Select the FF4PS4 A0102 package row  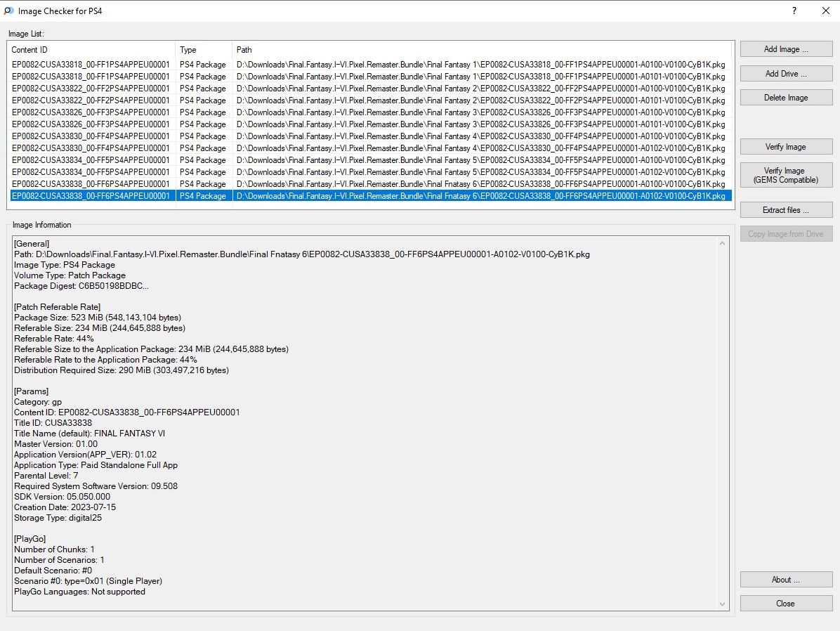click(x=371, y=148)
